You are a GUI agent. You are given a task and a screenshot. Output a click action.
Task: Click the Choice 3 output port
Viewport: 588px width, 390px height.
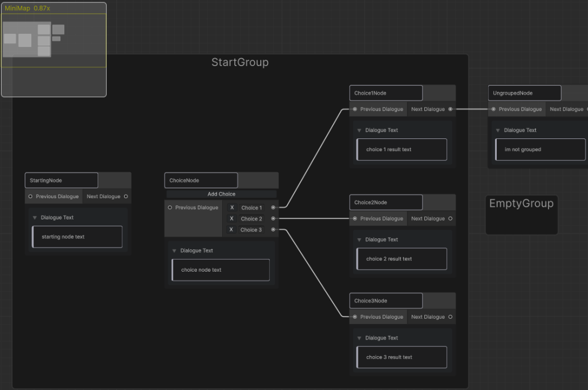(273, 229)
